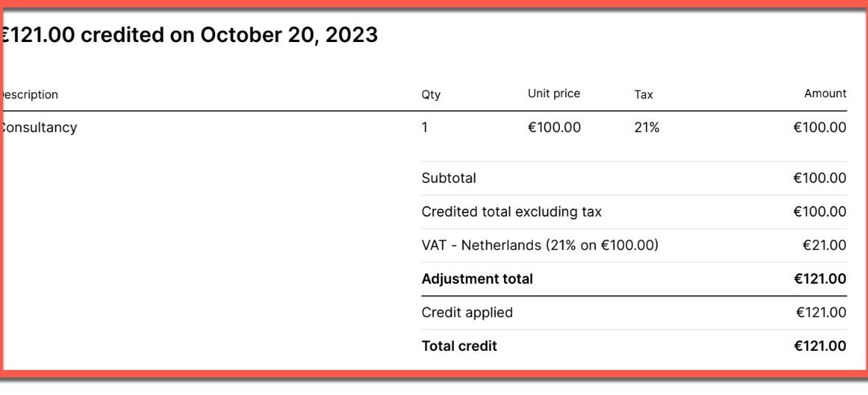
Task: Click the Qty column header
Action: [431, 94]
